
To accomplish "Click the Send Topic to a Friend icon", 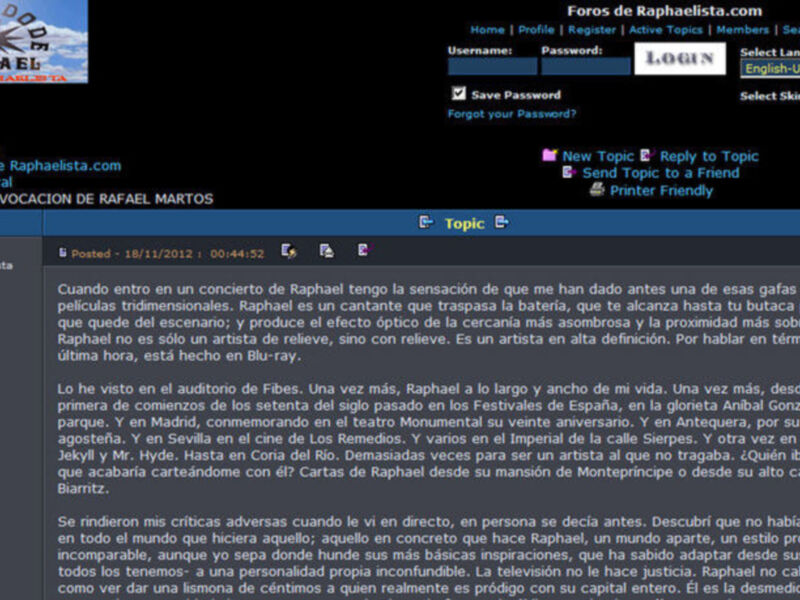I will tap(569, 172).
